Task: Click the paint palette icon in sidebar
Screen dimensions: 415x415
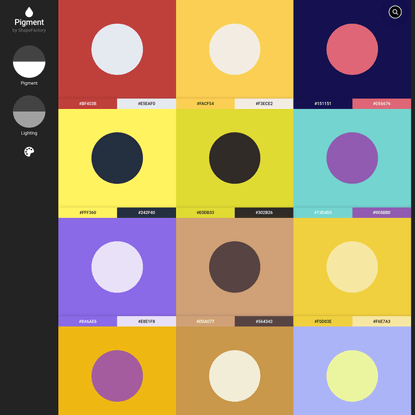Action: pos(29,152)
